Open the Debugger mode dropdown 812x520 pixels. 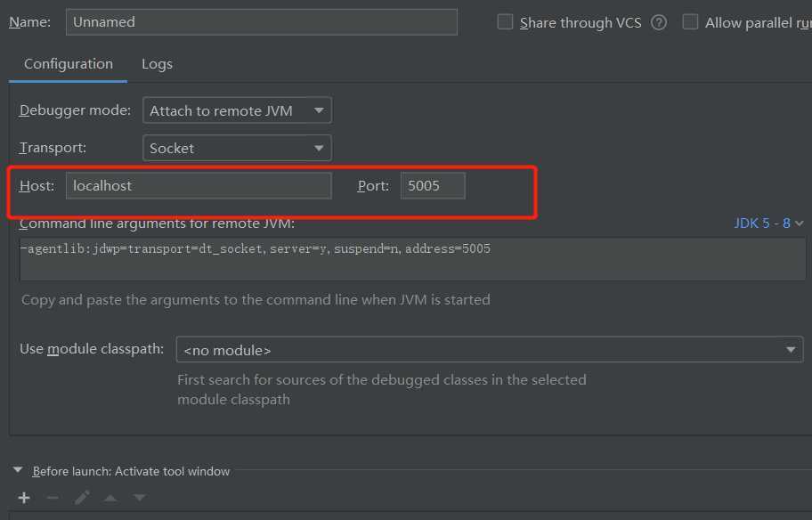click(x=237, y=110)
